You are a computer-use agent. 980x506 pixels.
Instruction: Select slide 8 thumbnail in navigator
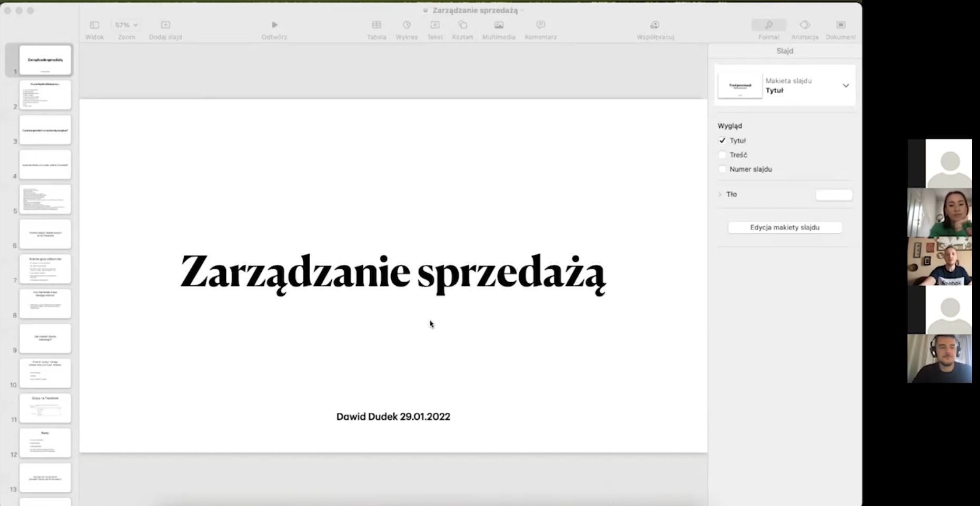tap(45, 303)
